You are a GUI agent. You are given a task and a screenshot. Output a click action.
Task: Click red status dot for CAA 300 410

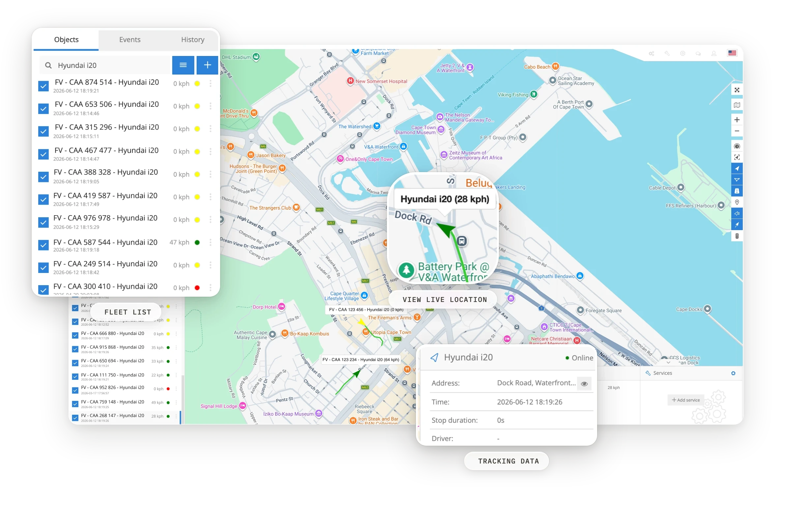pos(197,287)
